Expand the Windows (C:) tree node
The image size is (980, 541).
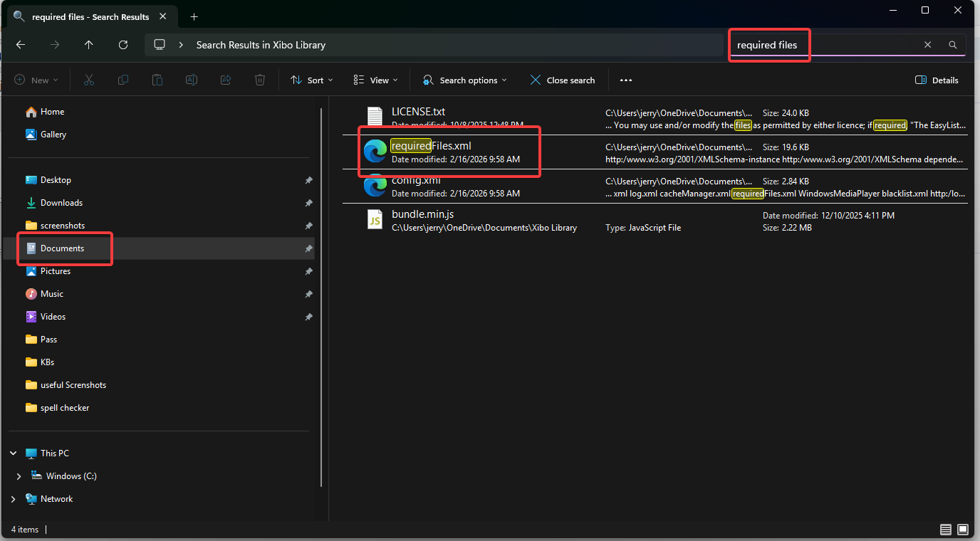(19, 476)
